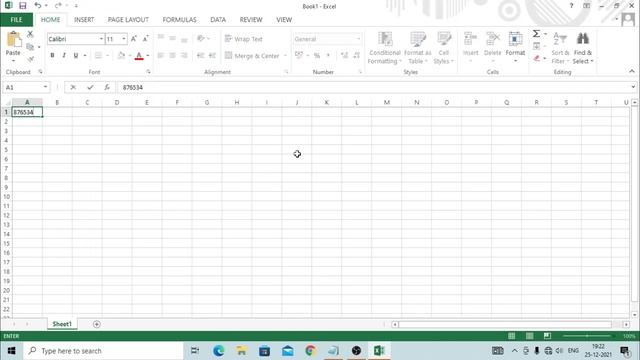Viewport: 640px width, 360px height.
Task: Switch to Normal view in the status bar
Action: [x=511, y=336]
